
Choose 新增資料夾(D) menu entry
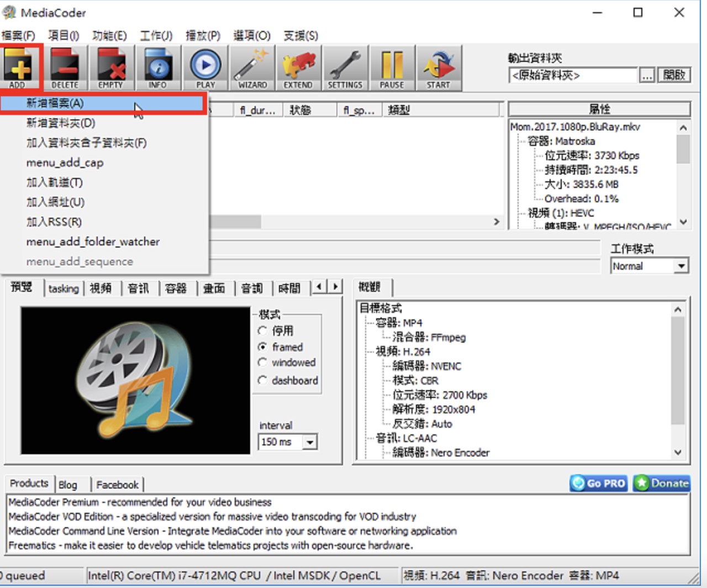pos(104,123)
